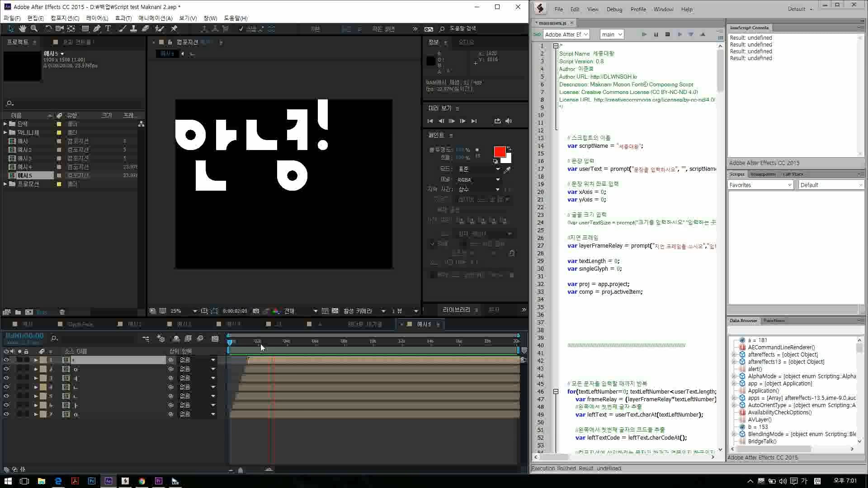Image resolution: width=868 pixels, height=488 pixels.
Task: Select the Eraser tool
Action: pyautogui.click(x=145, y=28)
